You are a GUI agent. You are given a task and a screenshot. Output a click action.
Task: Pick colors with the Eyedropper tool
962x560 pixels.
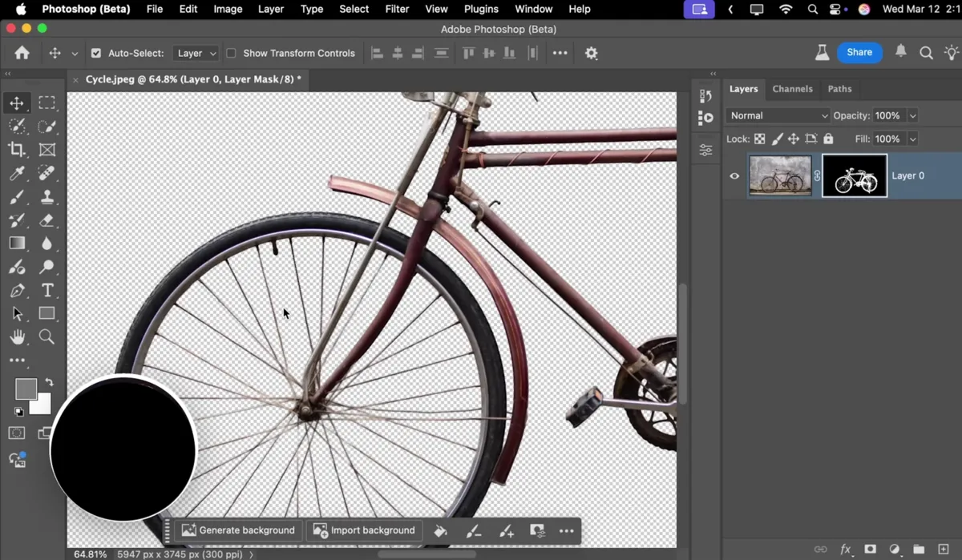tap(18, 173)
